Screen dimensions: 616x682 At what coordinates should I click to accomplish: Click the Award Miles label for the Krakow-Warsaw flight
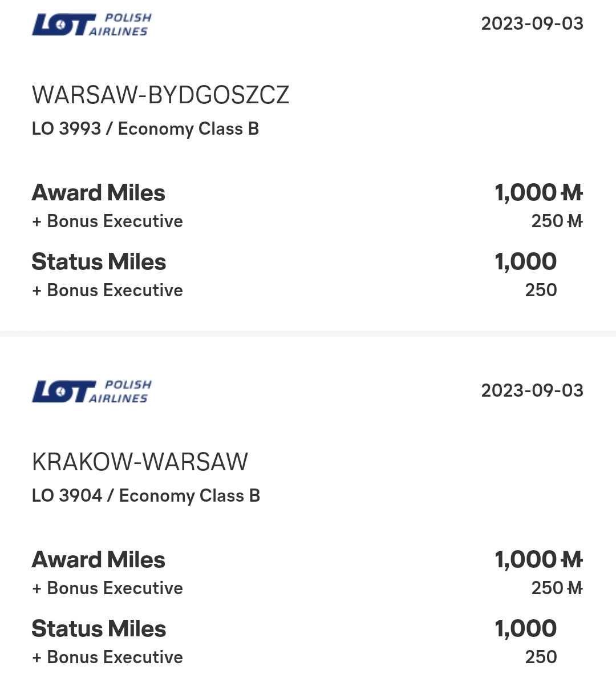point(98,560)
